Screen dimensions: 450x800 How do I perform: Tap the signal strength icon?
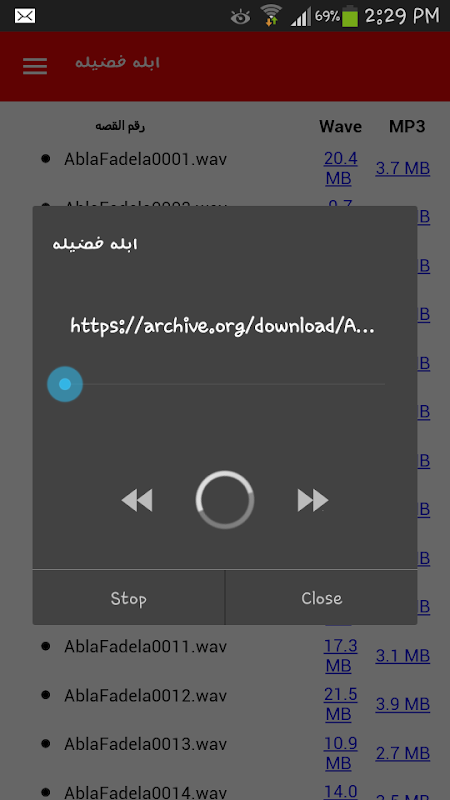click(301, 17)
